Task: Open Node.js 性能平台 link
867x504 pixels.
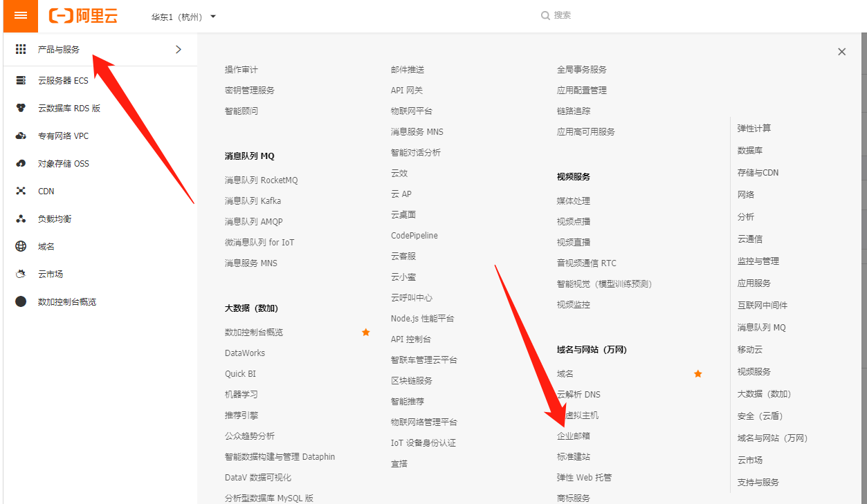Action: pyautogui.click(x=423, y=319)
